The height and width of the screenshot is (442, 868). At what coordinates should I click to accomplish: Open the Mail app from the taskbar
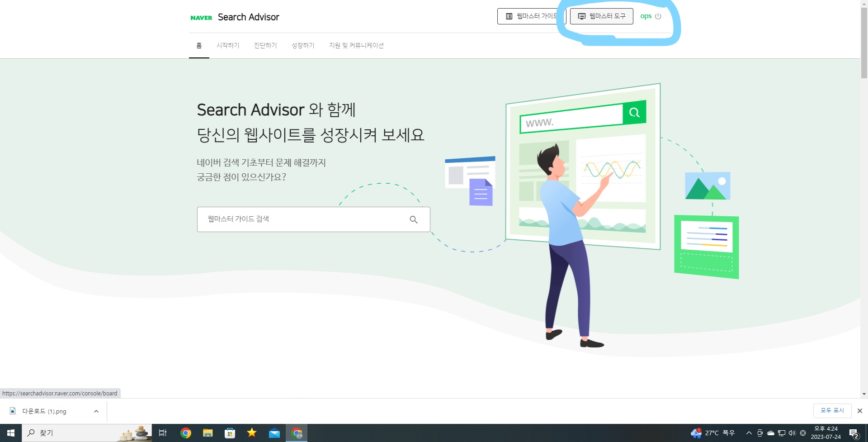(274, 433)
